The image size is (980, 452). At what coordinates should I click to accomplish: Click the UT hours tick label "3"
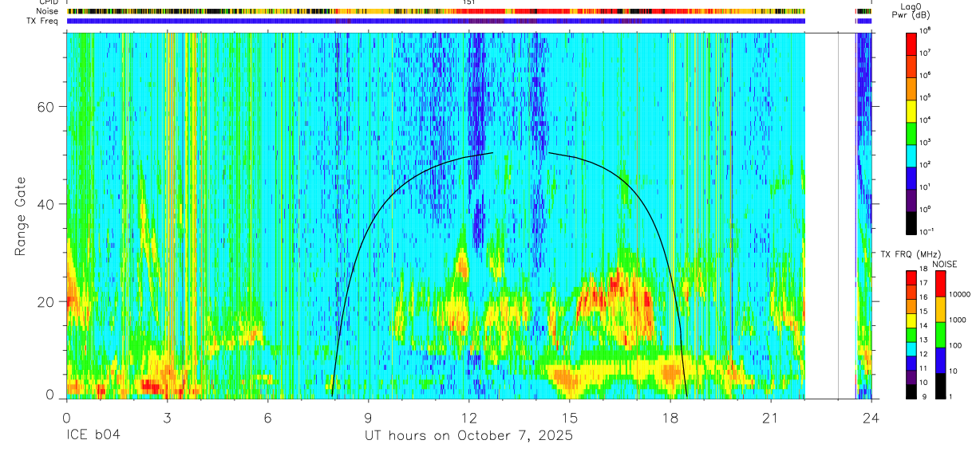click(167, 418)
